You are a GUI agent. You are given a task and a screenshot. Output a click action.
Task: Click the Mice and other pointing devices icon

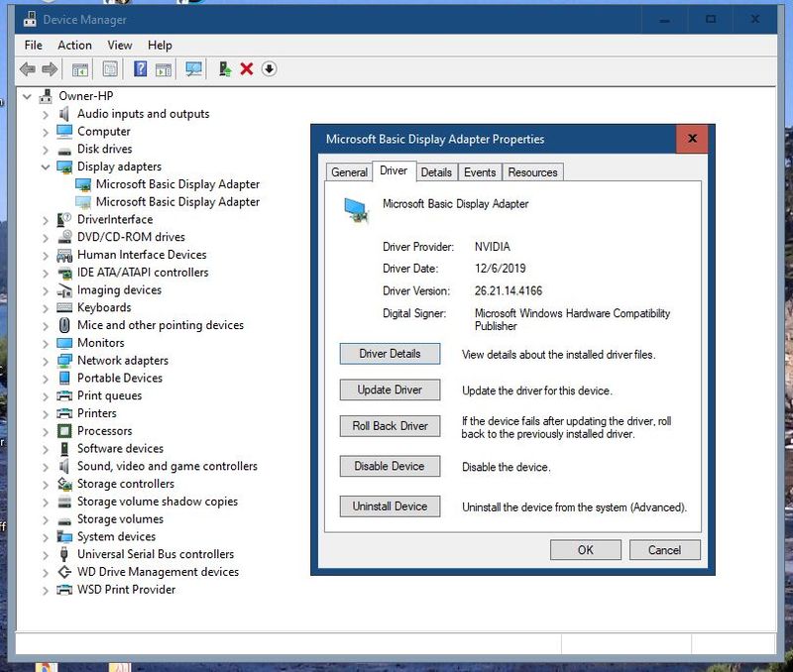coord(64,325)
